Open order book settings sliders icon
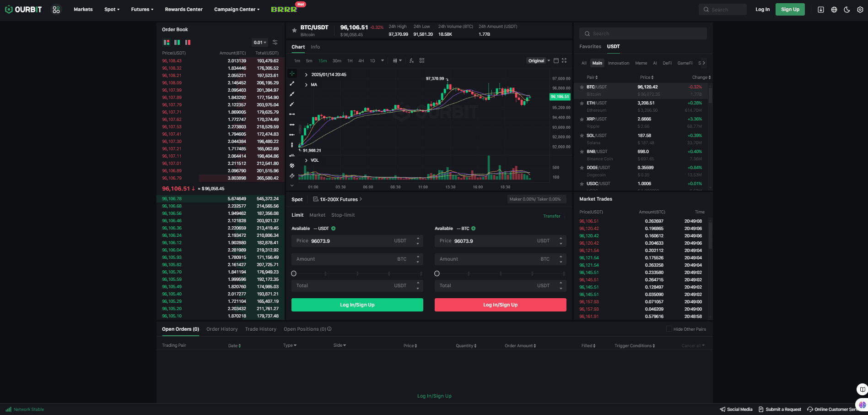 (x=275, y=42)
